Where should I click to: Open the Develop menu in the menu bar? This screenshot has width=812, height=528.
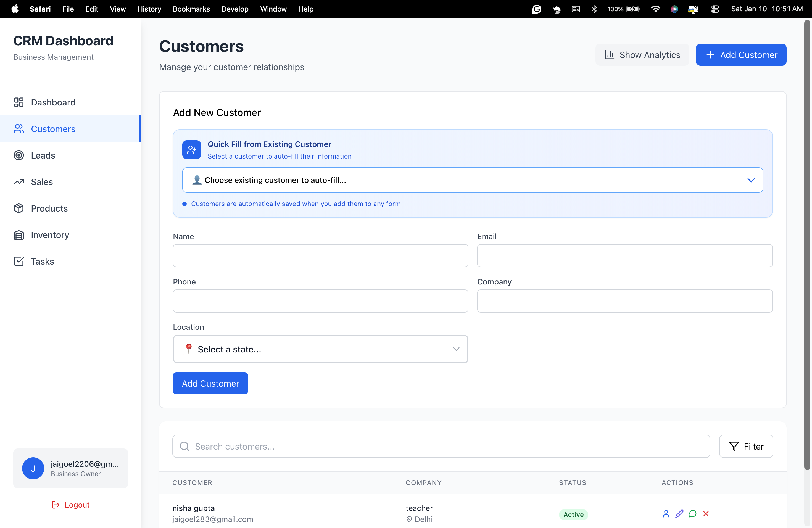[x=235, y=9]
